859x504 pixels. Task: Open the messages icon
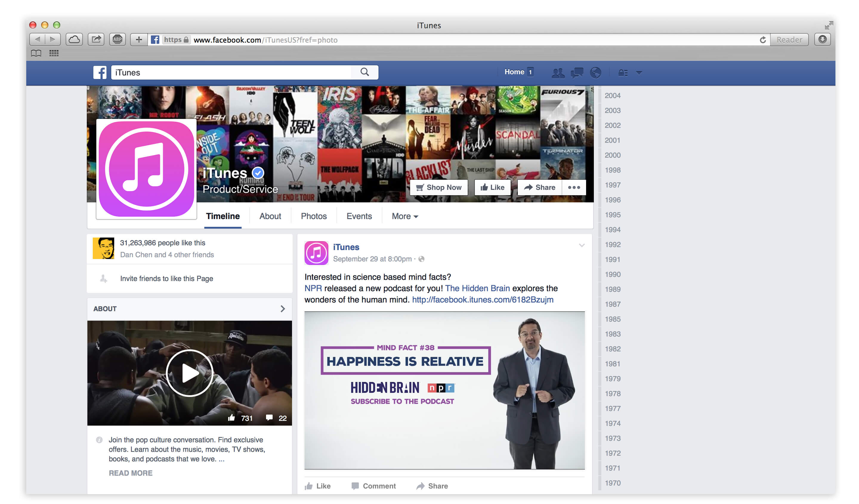pyautogui.click(x=577, y=72)
